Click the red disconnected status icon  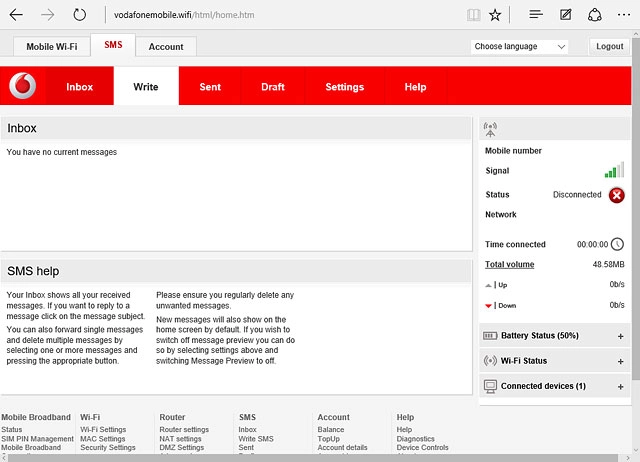click(x=616, y=195)
